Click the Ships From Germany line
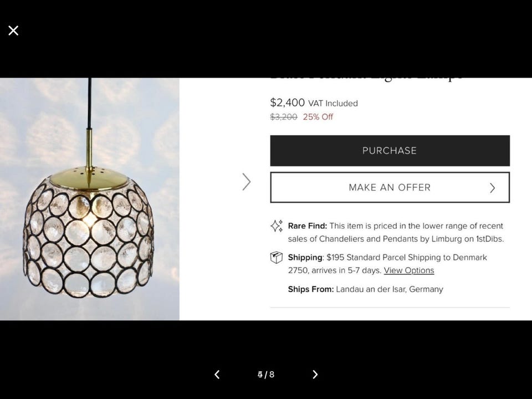532x399 pixels. tap(366, 289)
